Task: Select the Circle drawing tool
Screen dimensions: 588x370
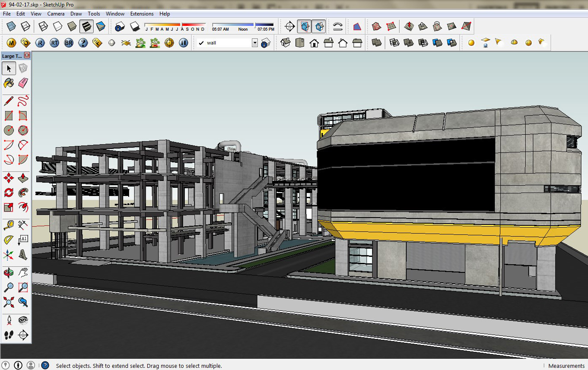Action: point(9,130)
